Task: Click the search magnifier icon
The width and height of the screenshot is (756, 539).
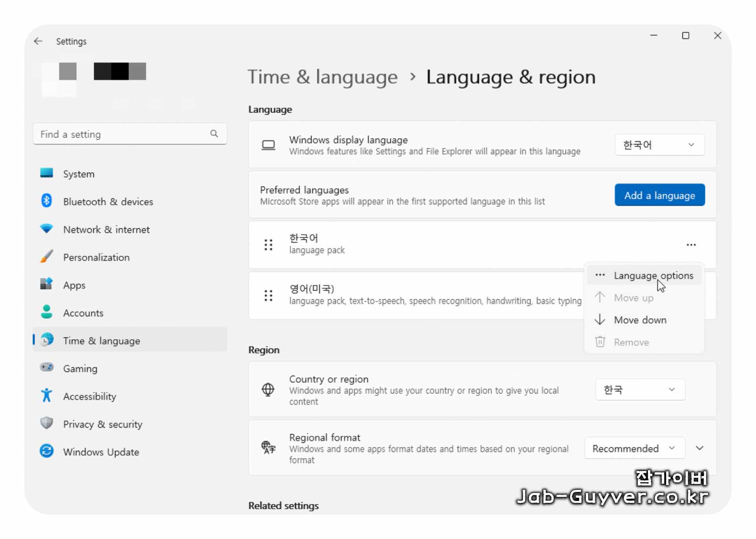Action: (214, 134)
